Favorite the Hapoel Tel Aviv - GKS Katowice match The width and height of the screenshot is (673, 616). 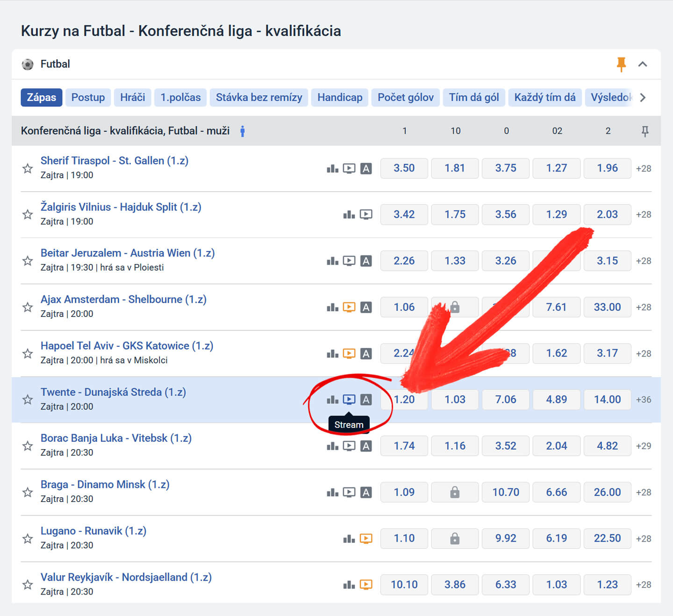click(28, 353)
